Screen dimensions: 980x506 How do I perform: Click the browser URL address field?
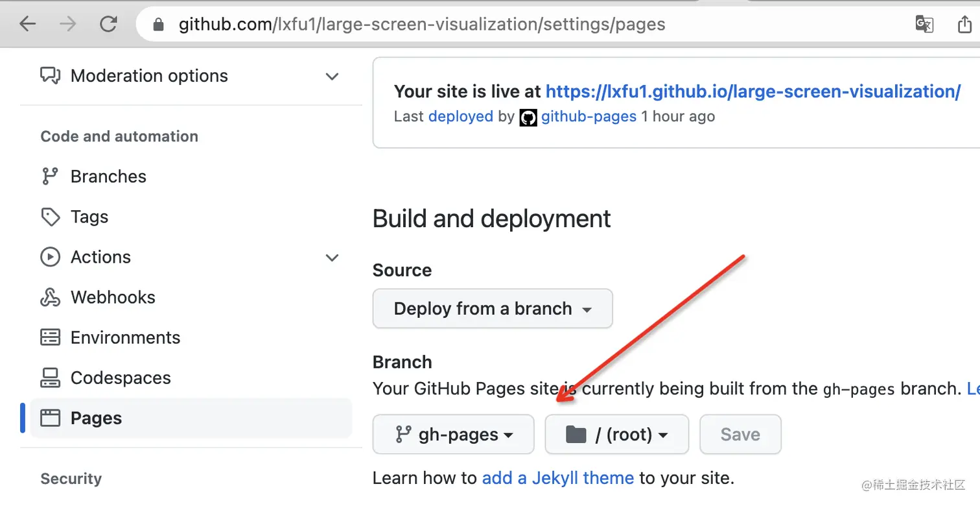519,25
